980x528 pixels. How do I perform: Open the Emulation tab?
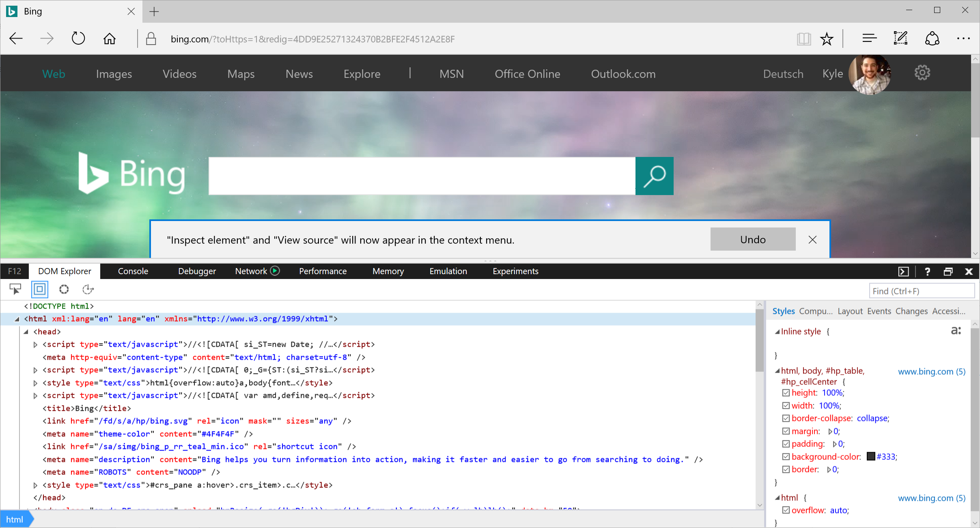[448, 271]
